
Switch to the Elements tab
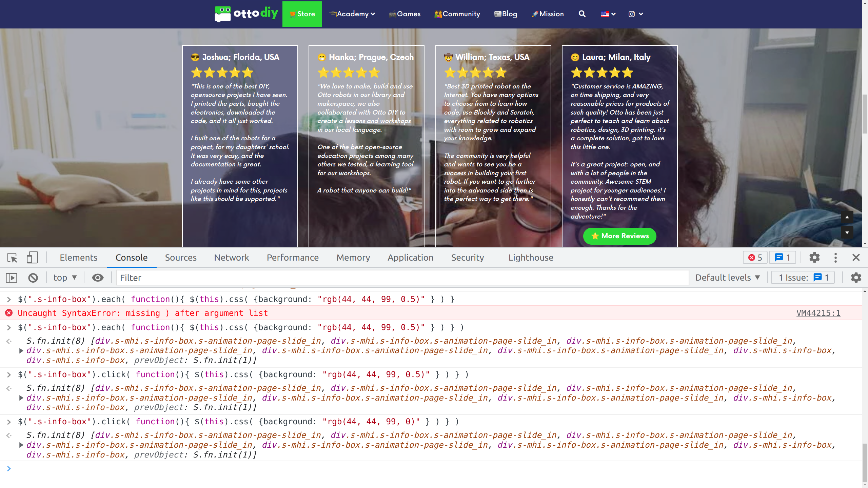[78, 258]
